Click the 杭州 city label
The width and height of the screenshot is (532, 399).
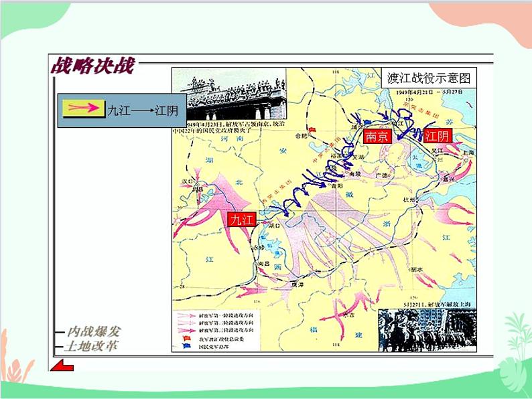click(409, 200)
